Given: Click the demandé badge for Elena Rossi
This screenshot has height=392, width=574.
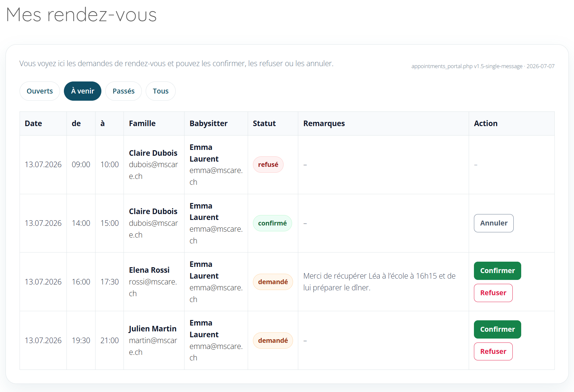Looking at the screenshot, I should click(x=273, y=282).
